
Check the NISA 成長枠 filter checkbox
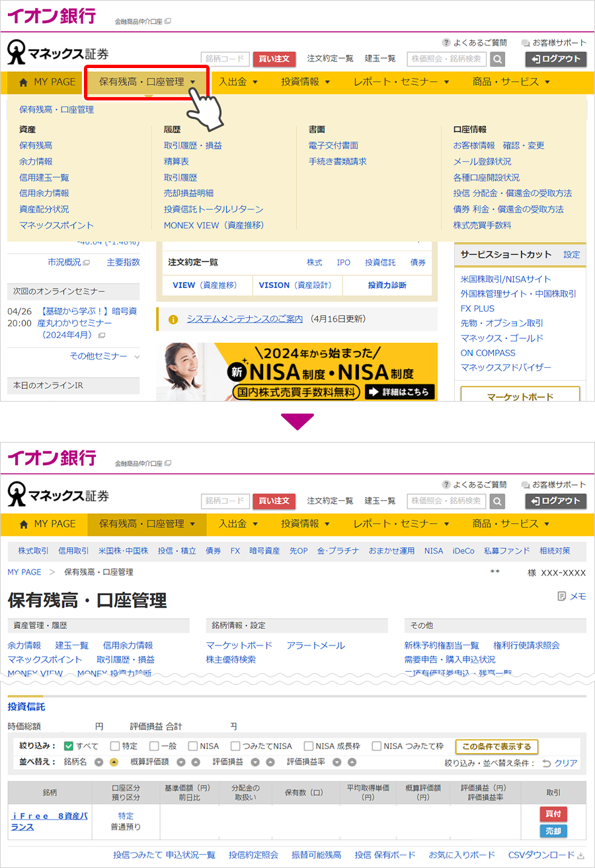click(x=309, y=746)
